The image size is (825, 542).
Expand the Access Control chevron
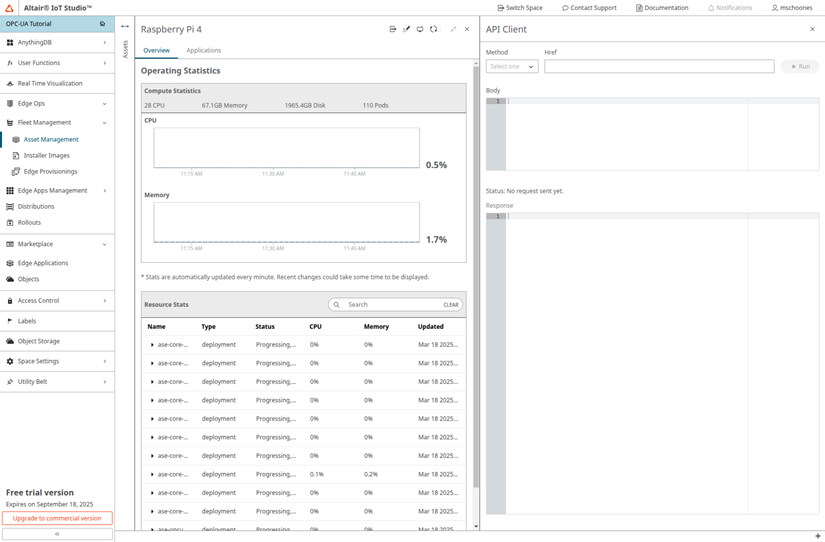[x=105, y=301]
